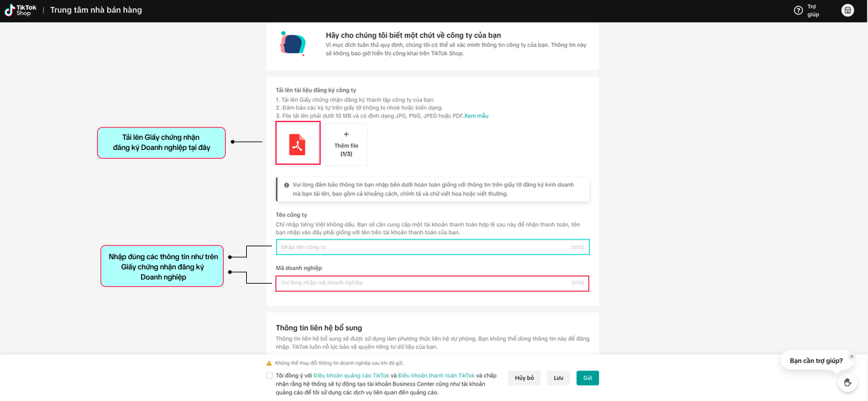
Task: Click the TikTok Shop logo
Action: coord(20,10)
